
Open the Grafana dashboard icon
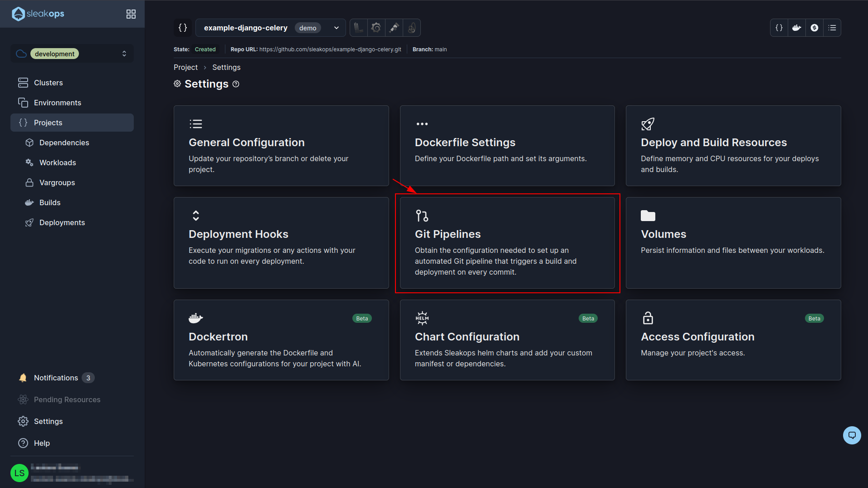pos(376,28)
